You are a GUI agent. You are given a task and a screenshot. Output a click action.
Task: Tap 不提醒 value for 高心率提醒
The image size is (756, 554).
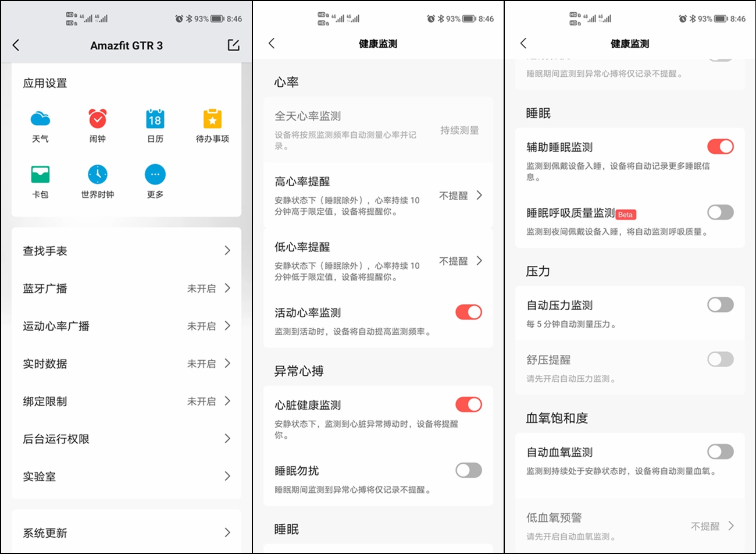(454, 196)
